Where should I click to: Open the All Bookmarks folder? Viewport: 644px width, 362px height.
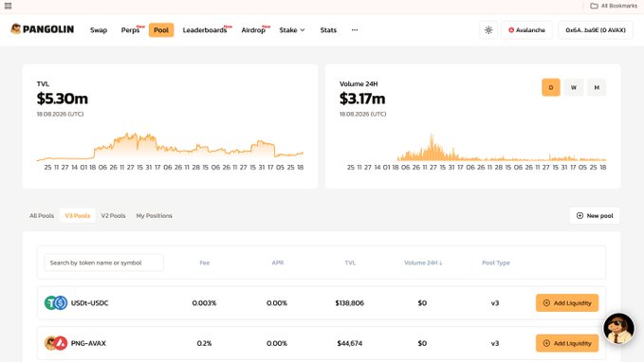pos(614,6)
